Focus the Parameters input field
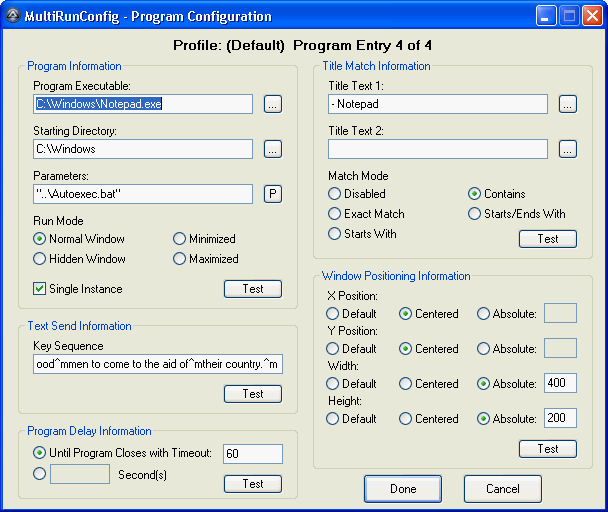608x512 pixels. 143,194
